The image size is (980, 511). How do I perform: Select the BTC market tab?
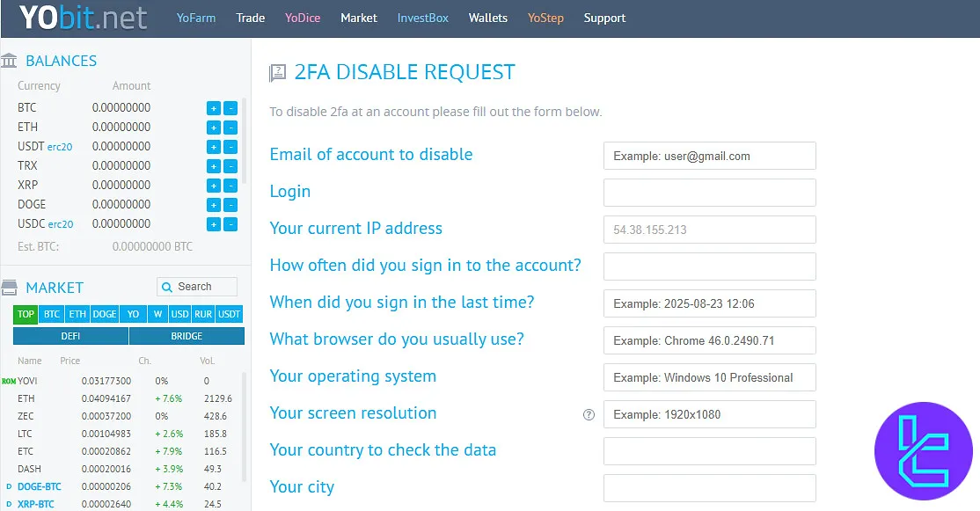point(52,314)
